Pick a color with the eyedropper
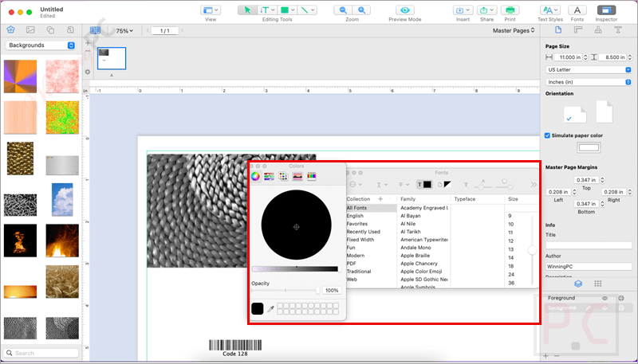638x364 pixels. [x=270, y=309]
